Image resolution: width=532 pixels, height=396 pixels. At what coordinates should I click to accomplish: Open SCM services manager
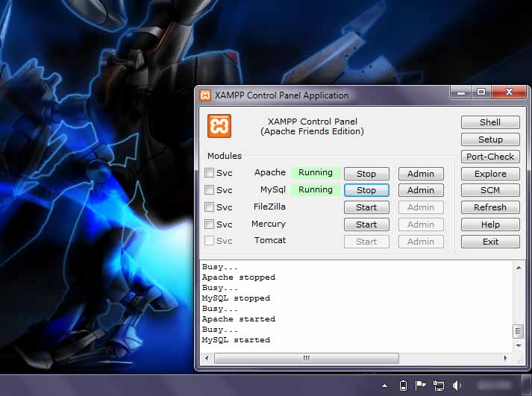point(490,190)
